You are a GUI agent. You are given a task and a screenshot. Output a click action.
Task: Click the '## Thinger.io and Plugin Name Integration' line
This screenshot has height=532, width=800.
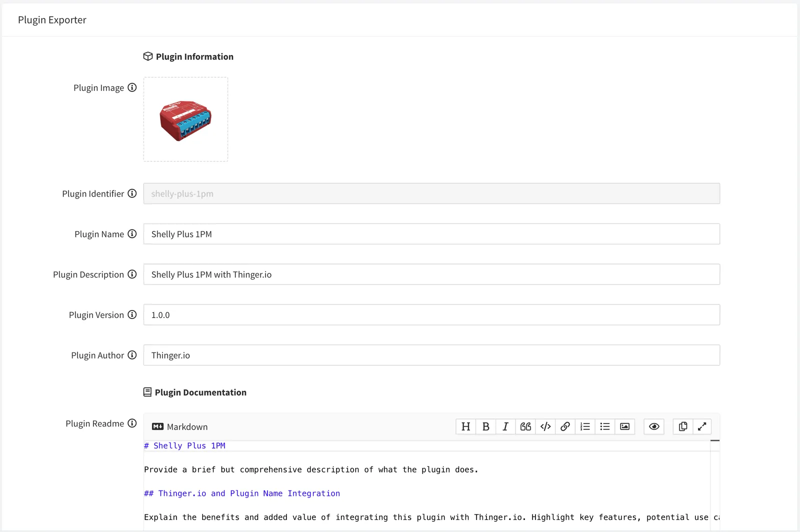242,493
